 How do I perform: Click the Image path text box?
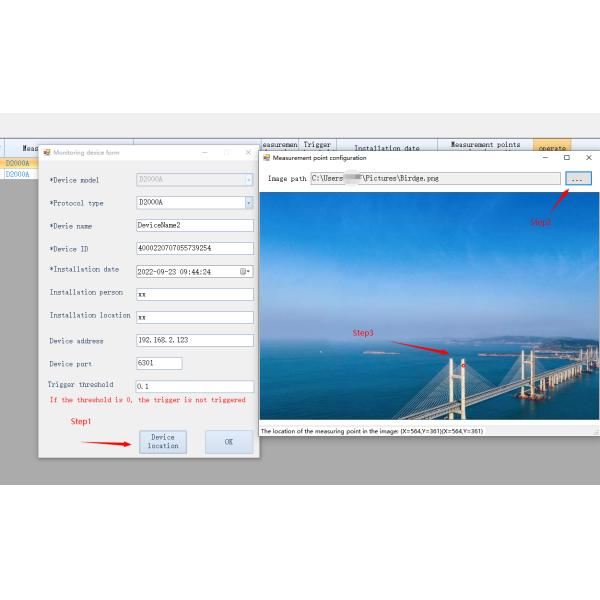click(434, 178)
